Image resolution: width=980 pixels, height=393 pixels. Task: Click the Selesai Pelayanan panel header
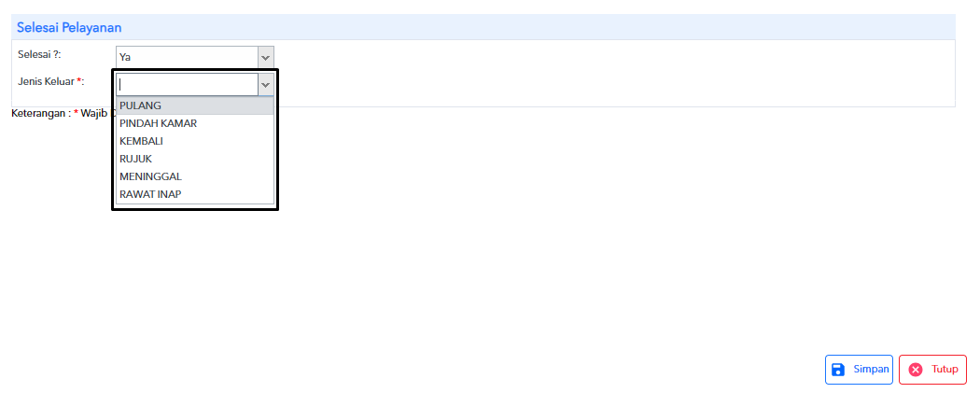click(x=483, y=27)
